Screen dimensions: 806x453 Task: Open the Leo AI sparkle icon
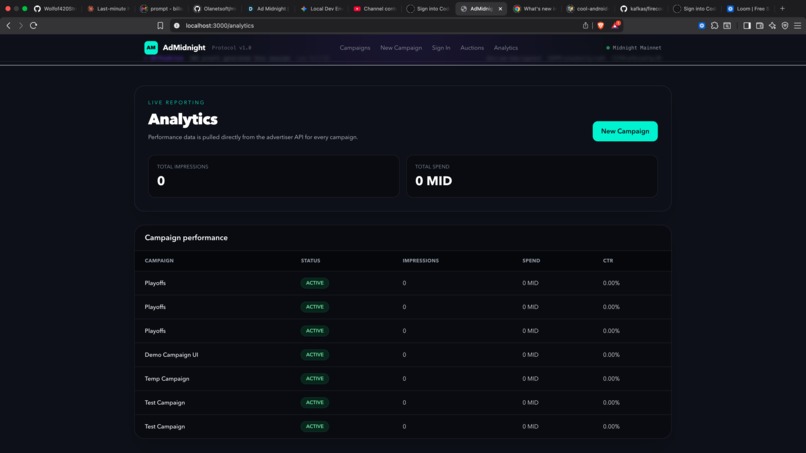(x=772, y=25)
